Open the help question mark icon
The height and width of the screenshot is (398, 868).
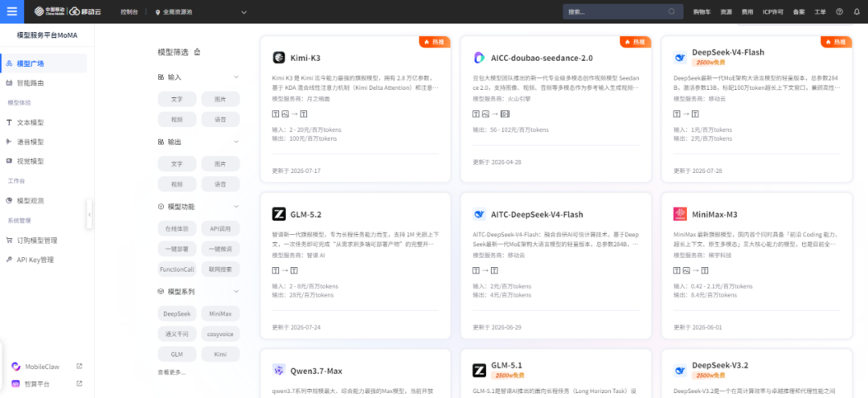coord(840,11)
